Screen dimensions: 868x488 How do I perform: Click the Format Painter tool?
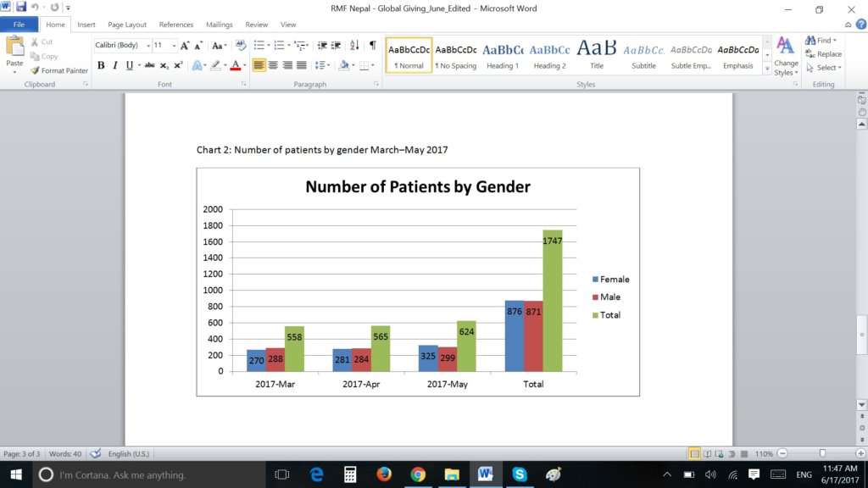59,70
